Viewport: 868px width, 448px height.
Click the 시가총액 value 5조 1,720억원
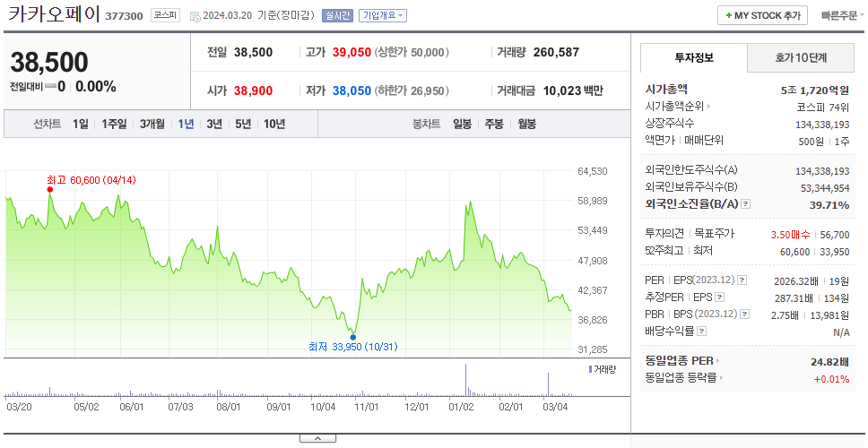pyautogui.click(x=815, y=90)
